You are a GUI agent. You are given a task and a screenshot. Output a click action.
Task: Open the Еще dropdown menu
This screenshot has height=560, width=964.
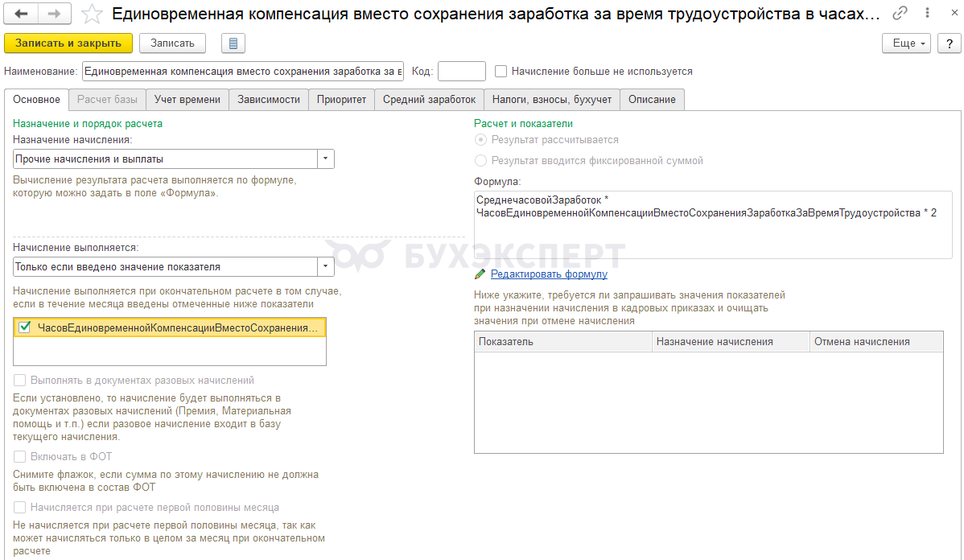click(906, 43)
